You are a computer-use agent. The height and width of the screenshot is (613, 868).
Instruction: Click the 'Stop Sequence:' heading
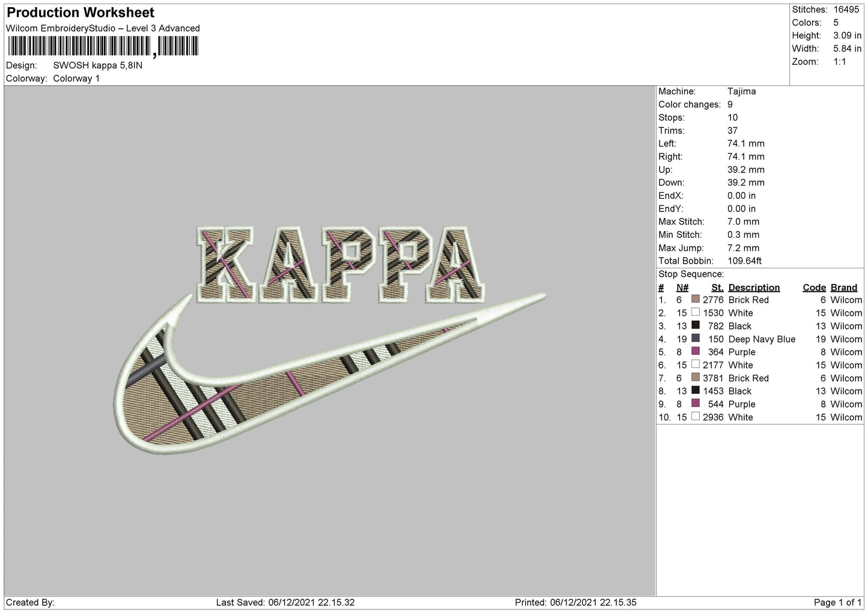691,274
